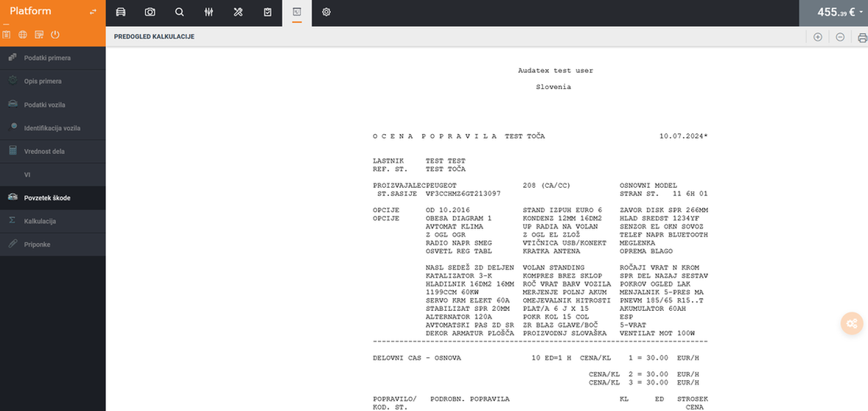
Task: Expand the 455.39 € total dropdown
Action: [861, 13]
